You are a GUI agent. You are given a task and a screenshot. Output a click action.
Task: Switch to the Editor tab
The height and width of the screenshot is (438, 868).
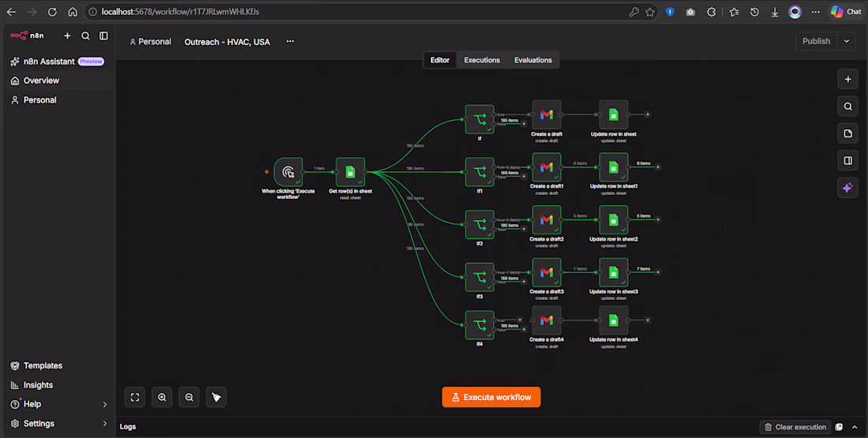pos(440,60)
